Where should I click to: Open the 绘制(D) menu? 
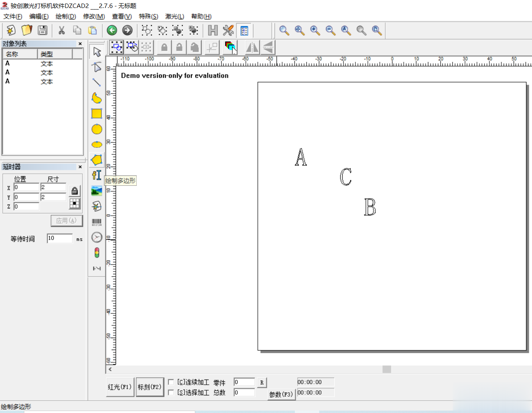(x=66, y=16)
